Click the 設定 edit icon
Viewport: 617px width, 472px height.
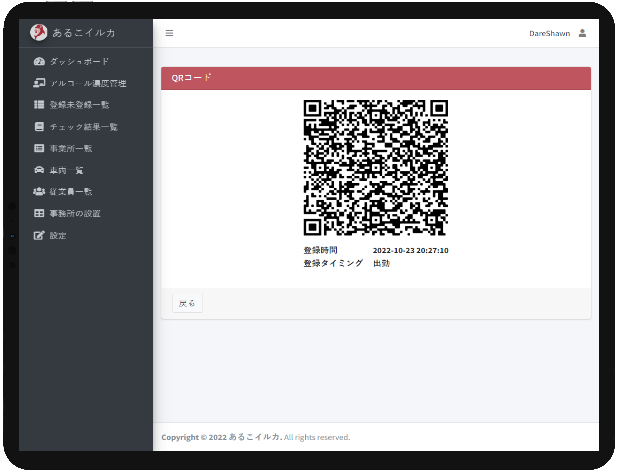point(39,235)
